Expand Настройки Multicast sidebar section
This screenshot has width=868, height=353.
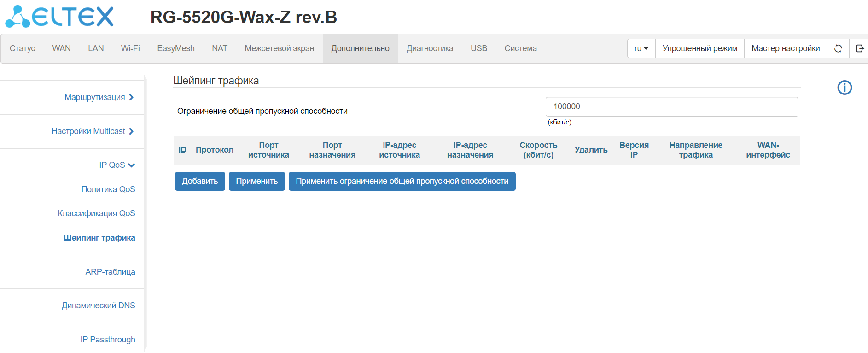click(93, 131)
